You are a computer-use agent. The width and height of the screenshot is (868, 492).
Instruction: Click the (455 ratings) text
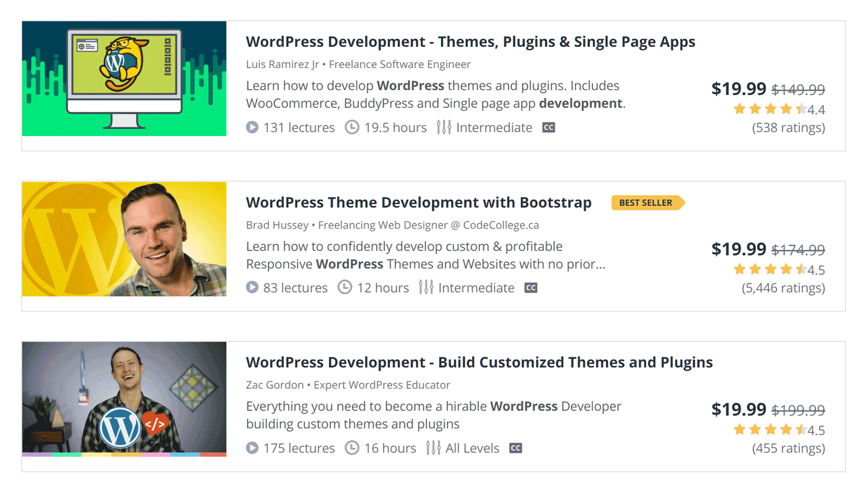pos(788,448)
